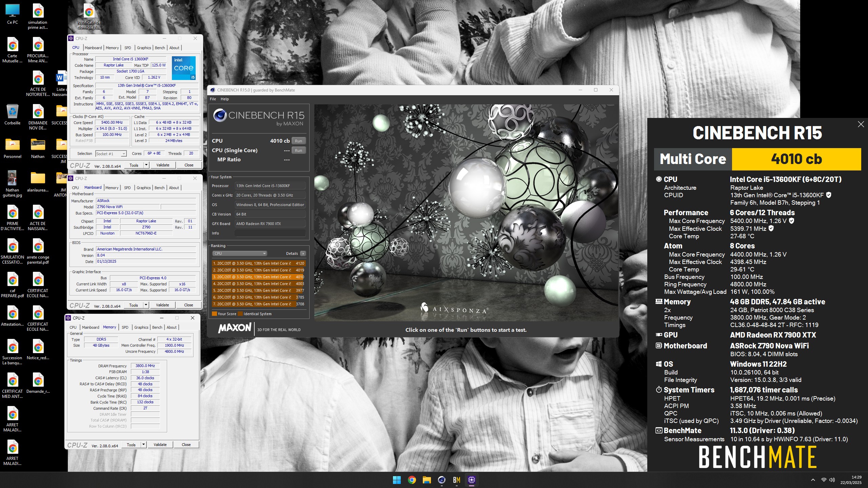Open the Socket #1 selection dropdown
Viewport: 868px width, 488px height.
point(111,154)
